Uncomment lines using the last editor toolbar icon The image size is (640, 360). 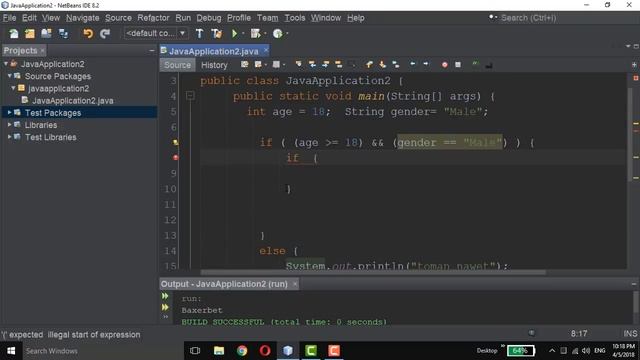489,64
